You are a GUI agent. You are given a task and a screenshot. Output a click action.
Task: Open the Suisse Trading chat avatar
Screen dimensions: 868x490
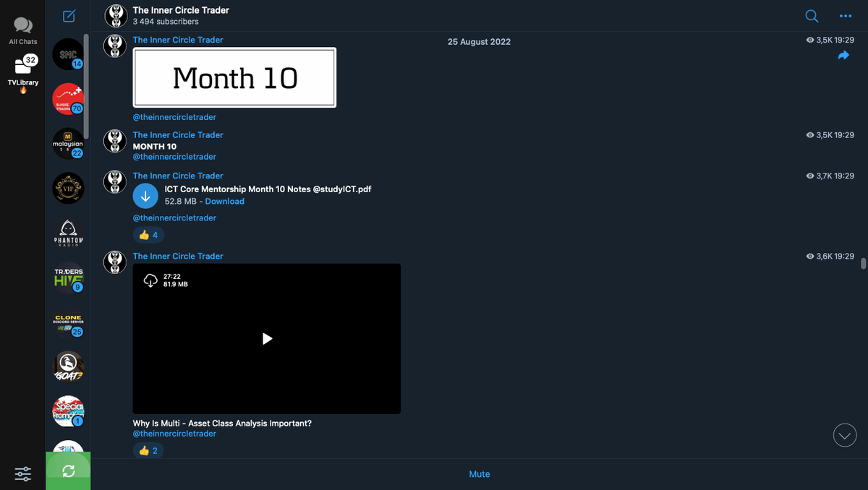pyautogui.click(x=68, y=99)
